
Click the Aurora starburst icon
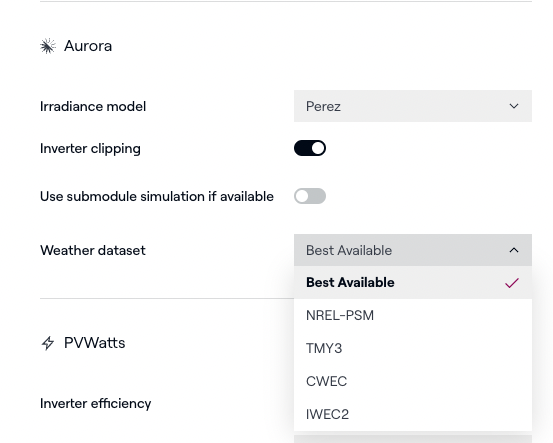(x=48, y=46)
